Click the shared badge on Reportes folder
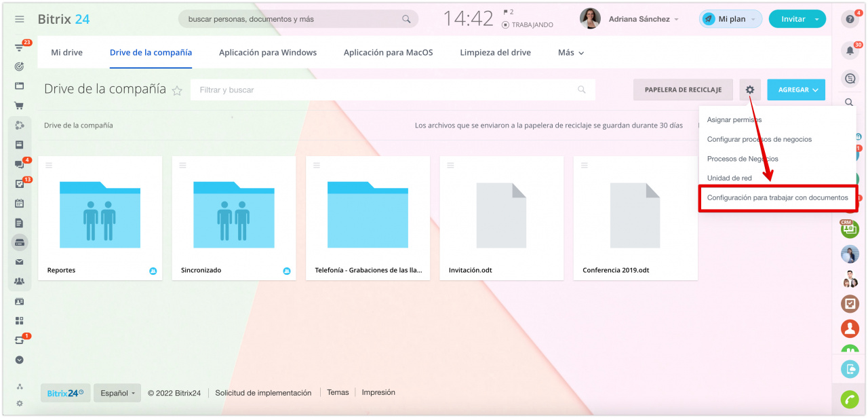This screenshot has height=418, width=868. [153, 271]
